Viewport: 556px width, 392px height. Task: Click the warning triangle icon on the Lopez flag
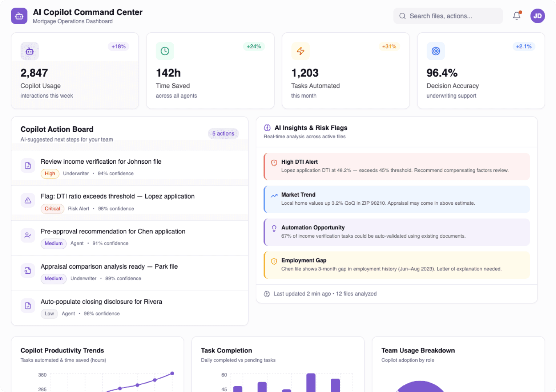click(28, 200)
